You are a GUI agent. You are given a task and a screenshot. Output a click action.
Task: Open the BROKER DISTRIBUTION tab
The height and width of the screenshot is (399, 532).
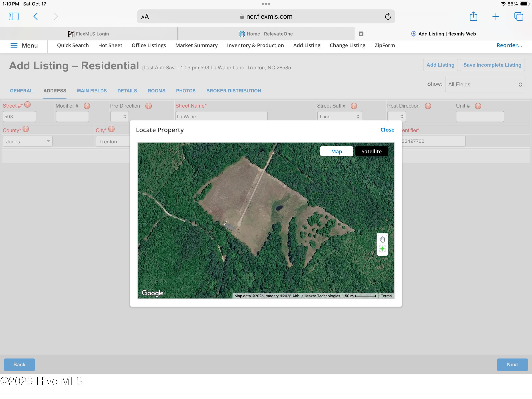tap(234, 91)
